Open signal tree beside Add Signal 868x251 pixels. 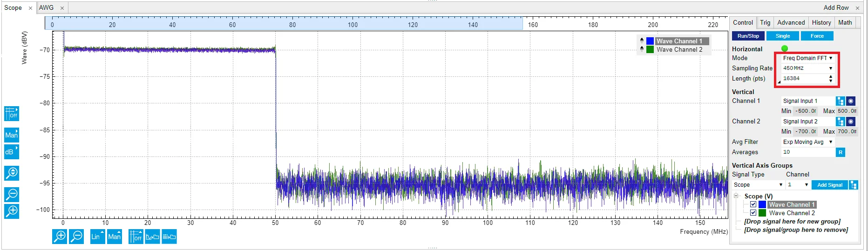click(x=854, y=185)
